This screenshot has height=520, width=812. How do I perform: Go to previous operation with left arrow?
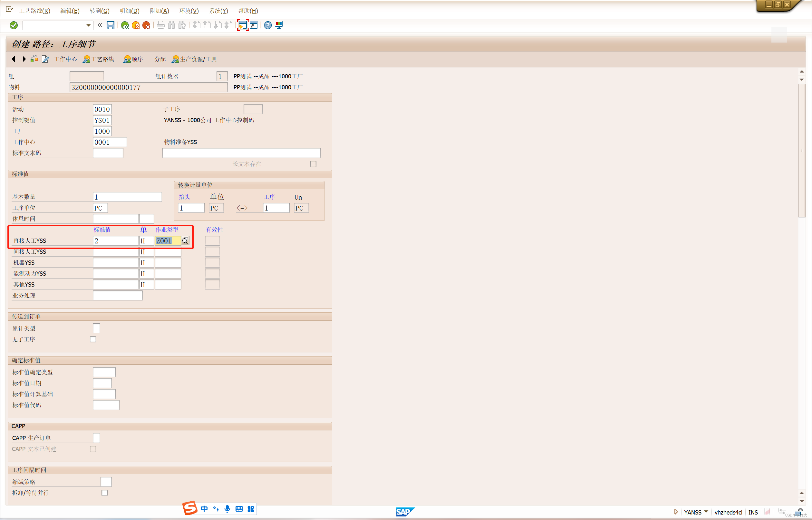click(14, 59)
